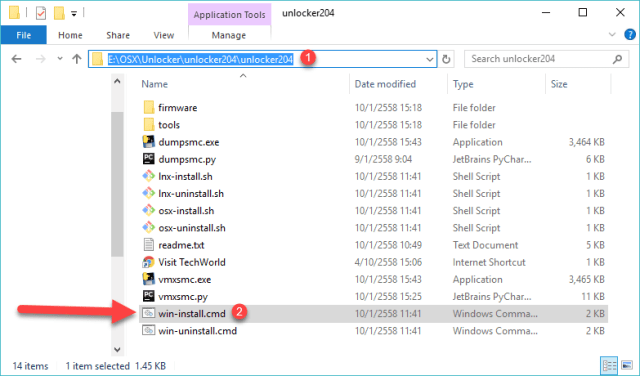Click the Text Document type cell
Image resolution: width=640 pixels, height=376 pixels.
tap(485, 245)
